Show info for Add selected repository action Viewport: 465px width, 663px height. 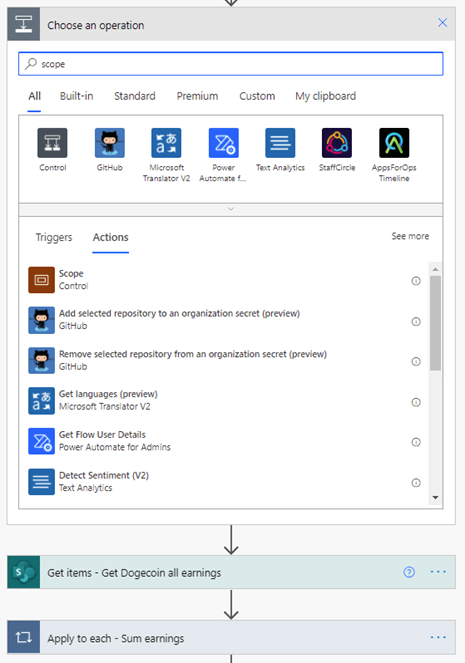click(x=416, y=321)
